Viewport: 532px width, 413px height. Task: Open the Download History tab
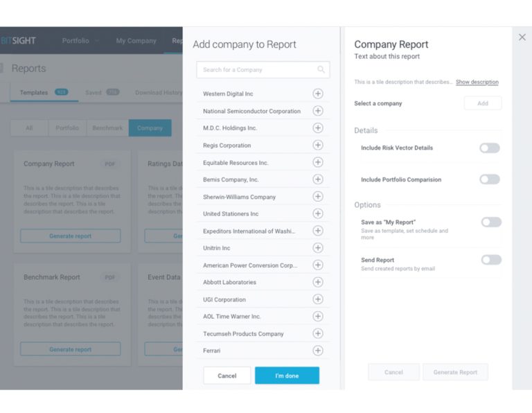(x=159, y=92)
